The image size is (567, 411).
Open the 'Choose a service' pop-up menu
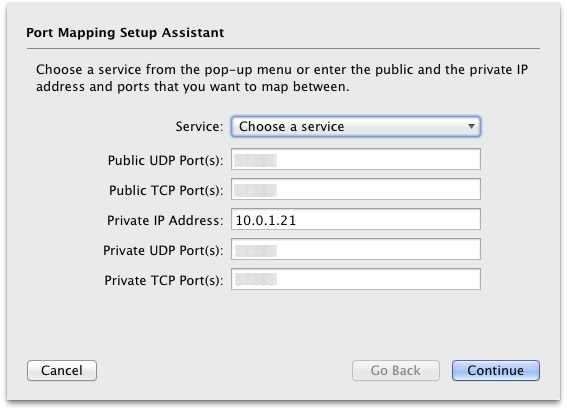356,127
